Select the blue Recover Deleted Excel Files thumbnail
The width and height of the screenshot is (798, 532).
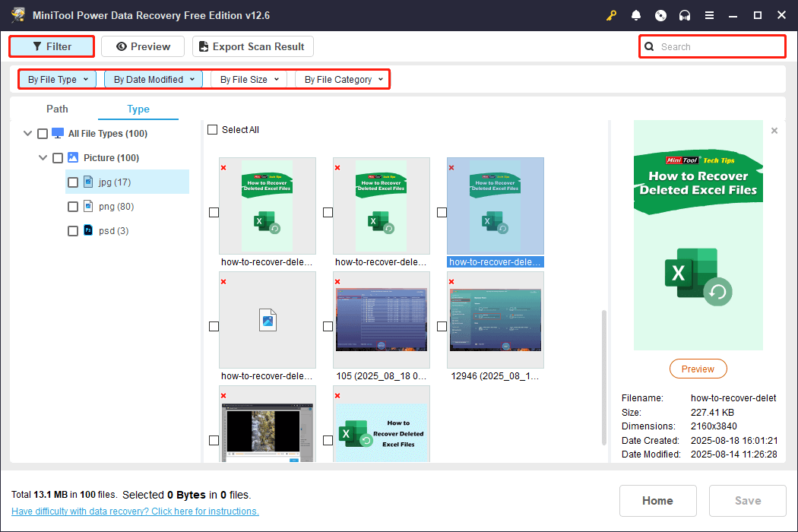coord(382,424)
